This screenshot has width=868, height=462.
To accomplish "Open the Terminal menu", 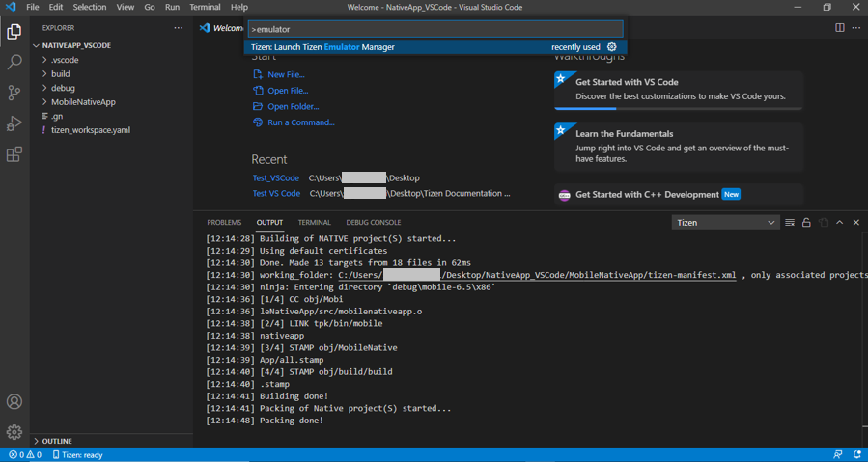I will tap(205, 7).
